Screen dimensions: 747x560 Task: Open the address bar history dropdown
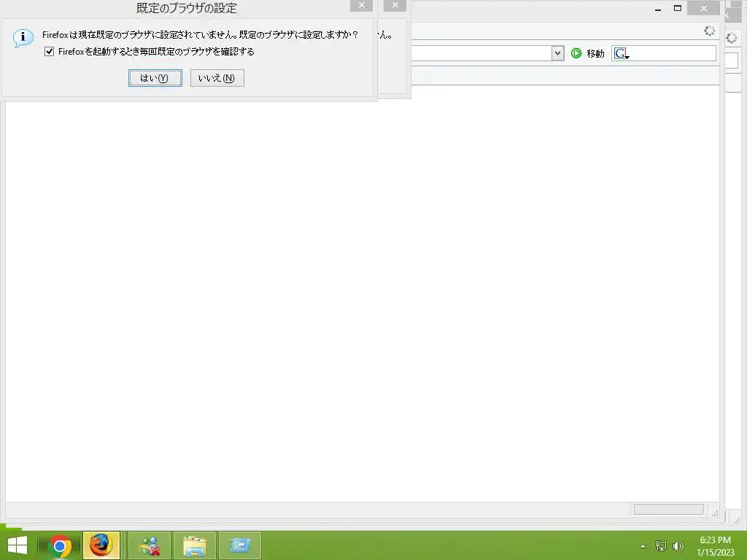(557, 53)
